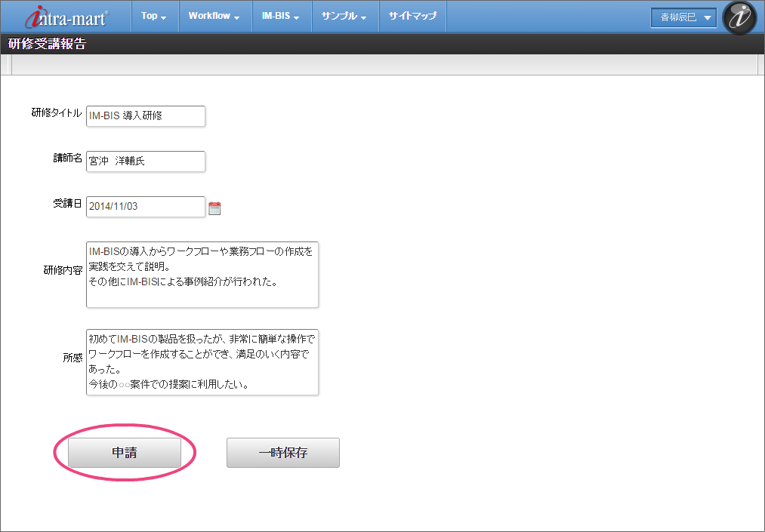Go to サイトマップ
The image size is (765, 532).
coord(412,16)
